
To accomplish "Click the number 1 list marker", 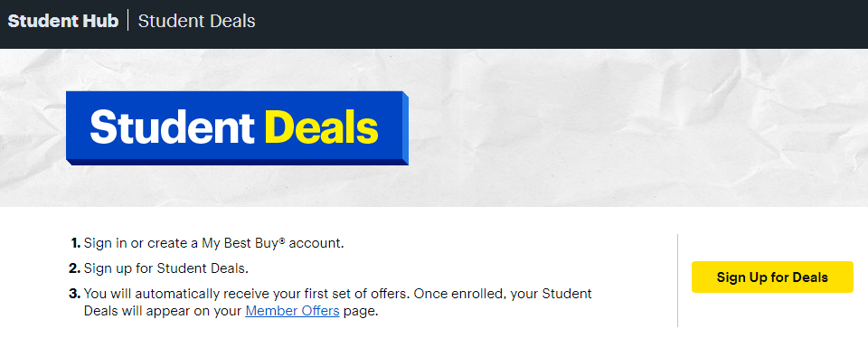I will [76, 243].
